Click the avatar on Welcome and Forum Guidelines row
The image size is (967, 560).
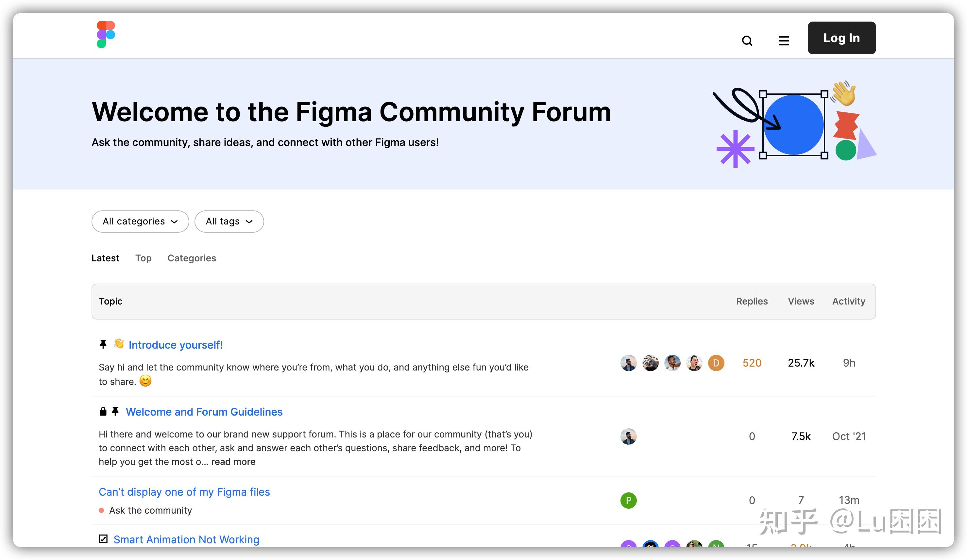pos(628,436)
